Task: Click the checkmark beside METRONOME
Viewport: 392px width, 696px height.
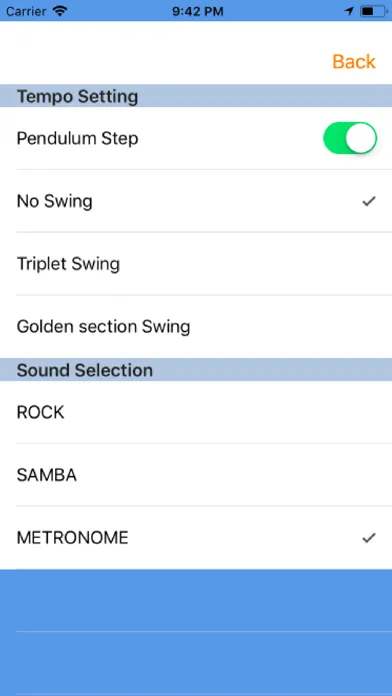Action: pyautogui.click(x=369, y=538)
